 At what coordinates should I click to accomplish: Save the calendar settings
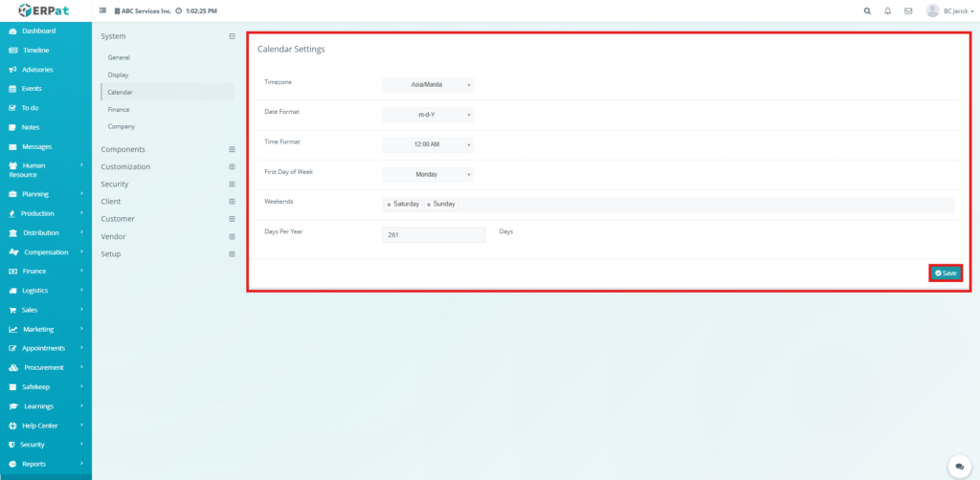click(x=946, y=273)
